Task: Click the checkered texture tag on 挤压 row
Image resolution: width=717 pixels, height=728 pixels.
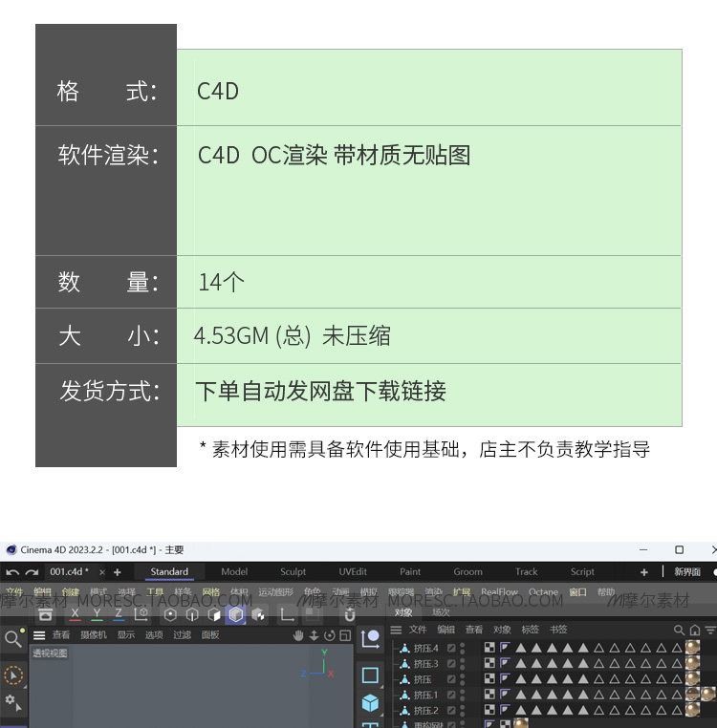Action: pyautogui.click(x=489, y=678)
